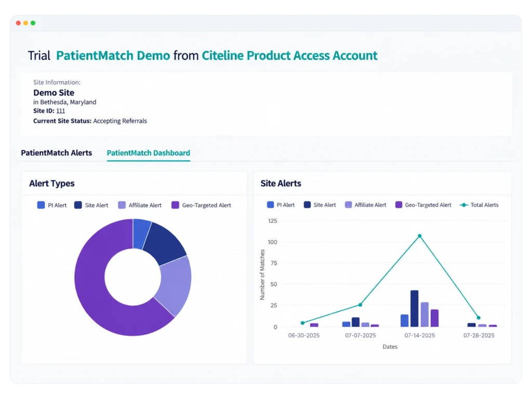
Task: Toggle Affiliate Alert swatch in Alert Types legend
Action: click(122, 205)
